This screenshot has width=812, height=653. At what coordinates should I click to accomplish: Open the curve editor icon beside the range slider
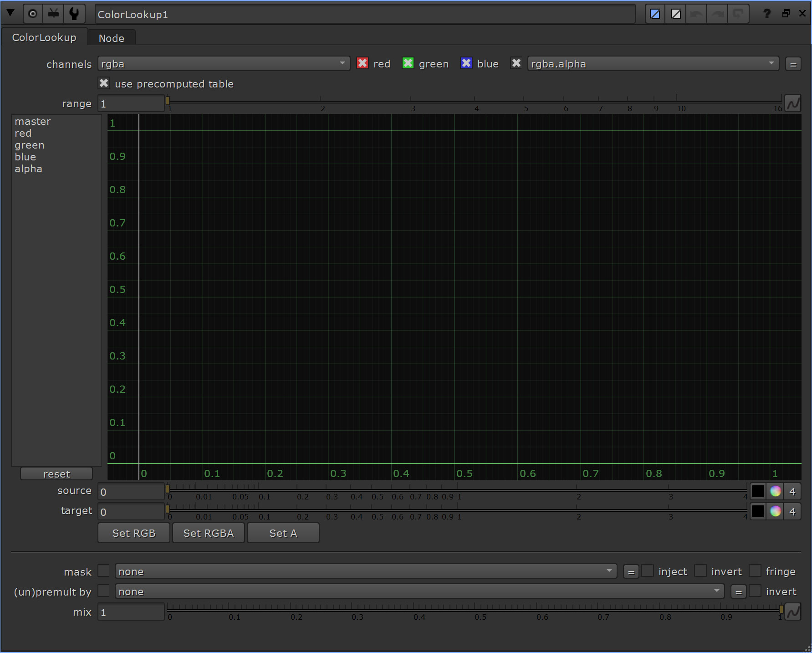(792, 103)
